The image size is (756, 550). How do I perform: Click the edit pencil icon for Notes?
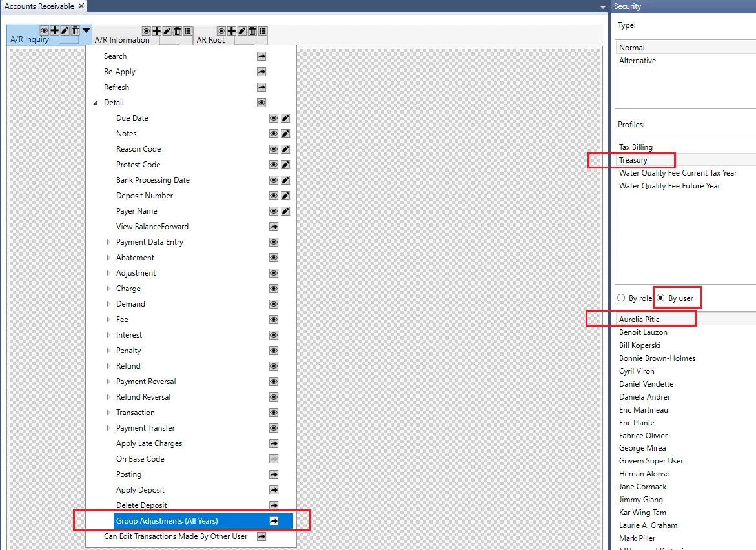click(285, 134)
